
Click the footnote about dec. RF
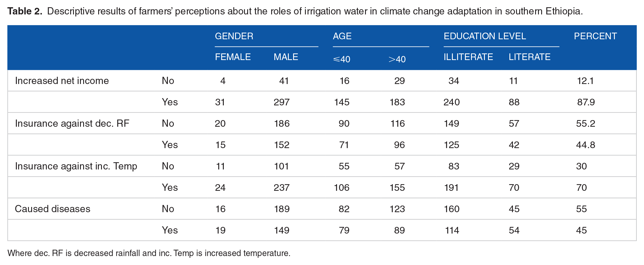click(149, 253)
